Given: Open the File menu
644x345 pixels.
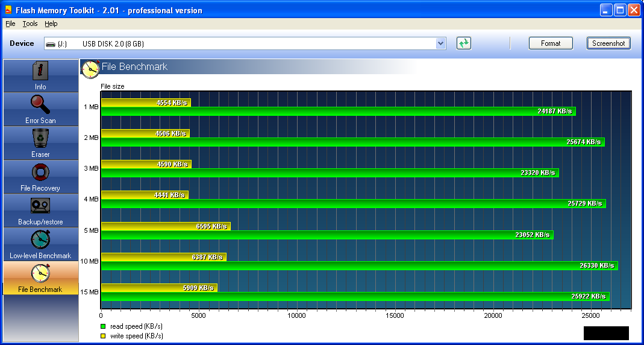Looking at the screenshot, I should coord(10,24).
